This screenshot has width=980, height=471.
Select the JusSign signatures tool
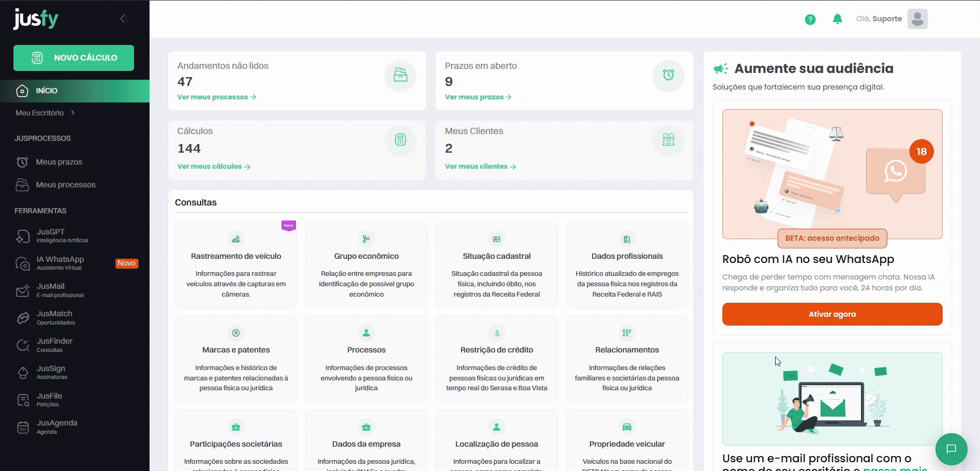coord(51,373)
